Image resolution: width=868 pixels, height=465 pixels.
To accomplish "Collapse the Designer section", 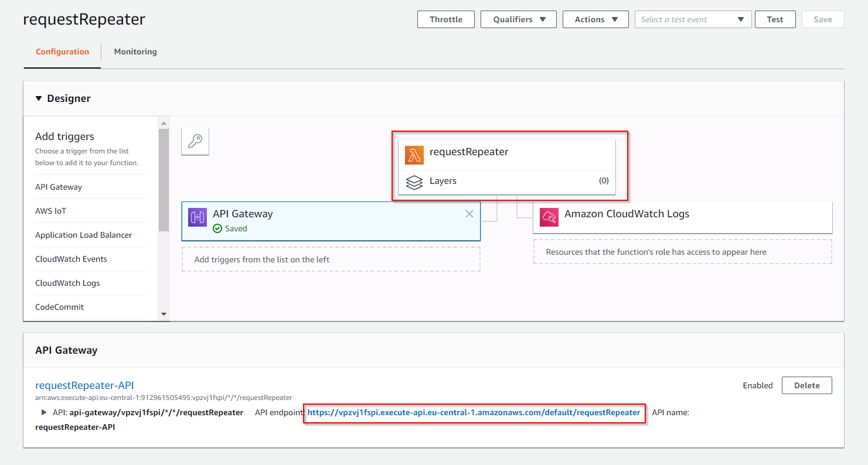I will [x=39, y=98].
